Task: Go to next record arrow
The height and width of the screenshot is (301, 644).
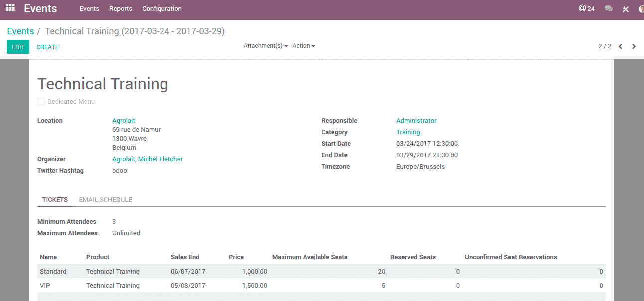Action: 634,46
